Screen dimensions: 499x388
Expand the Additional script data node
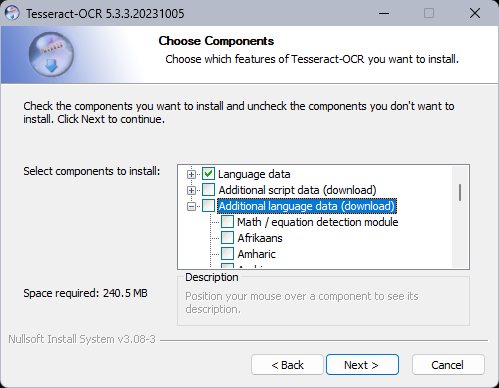[191, 190]
